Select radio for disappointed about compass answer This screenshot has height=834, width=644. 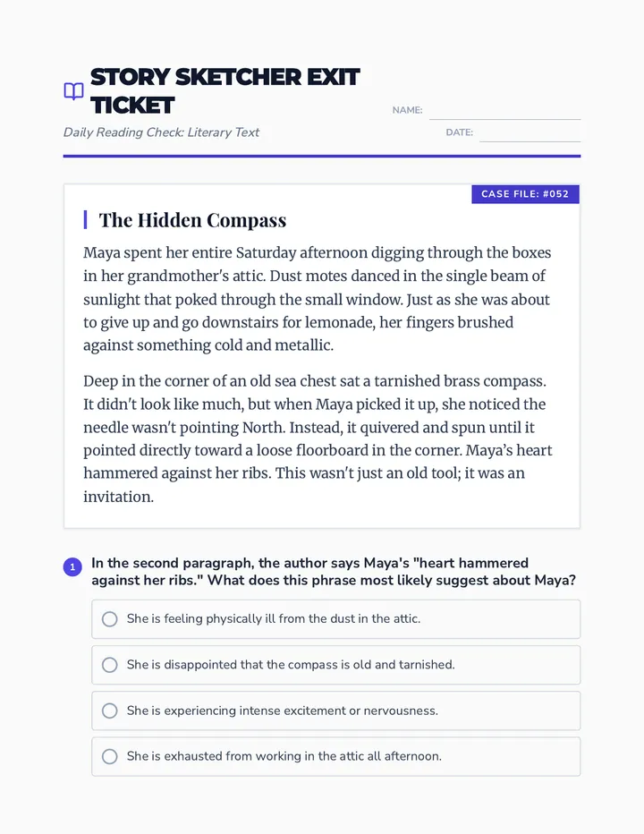(x=109, y=665)
